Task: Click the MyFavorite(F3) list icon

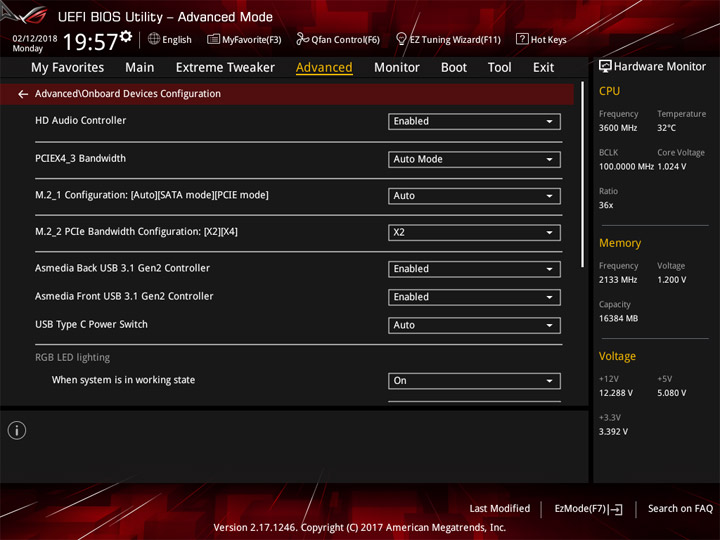Action: [x=214, y=39]
